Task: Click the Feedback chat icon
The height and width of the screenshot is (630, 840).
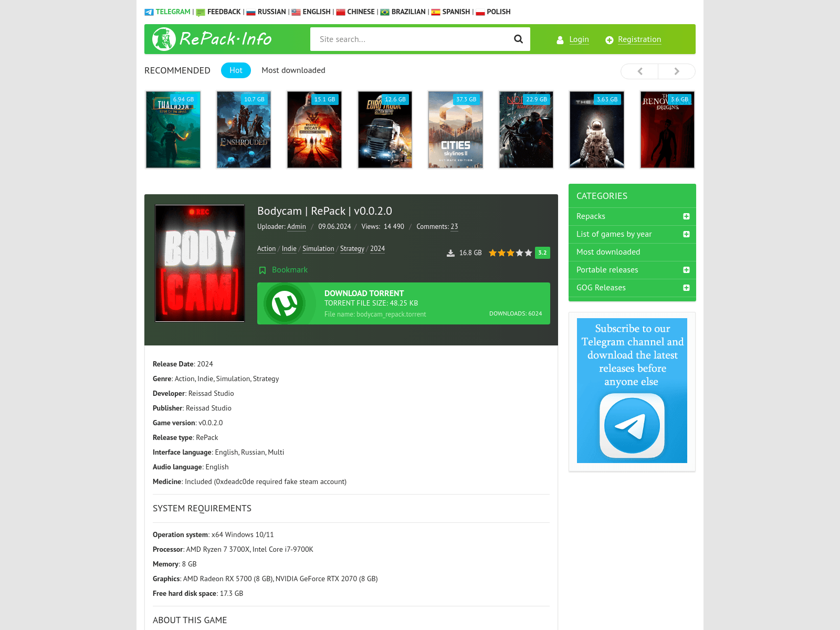Action: coord(201,12)
